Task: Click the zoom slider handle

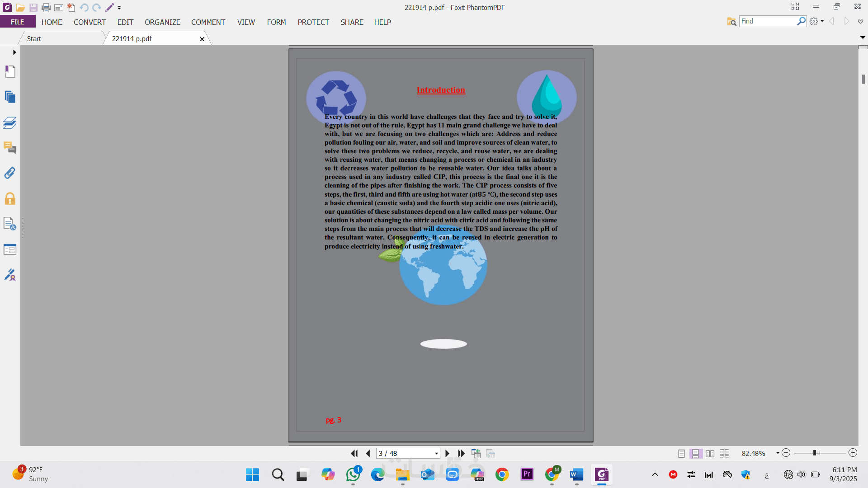Action: click(x=814, y=453)
